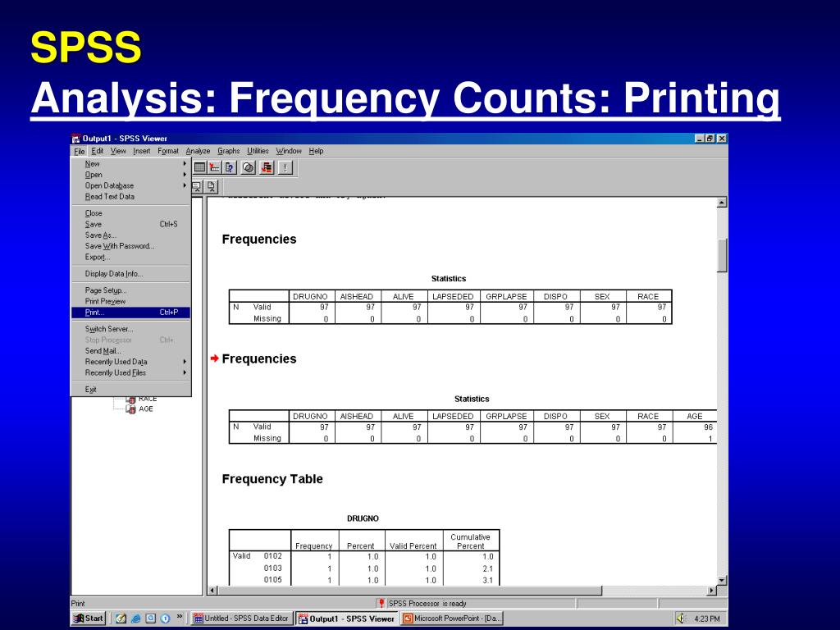Choose Exit from the File menu
The width and height of the screenshot is (840, 630).
click(131, 390)
